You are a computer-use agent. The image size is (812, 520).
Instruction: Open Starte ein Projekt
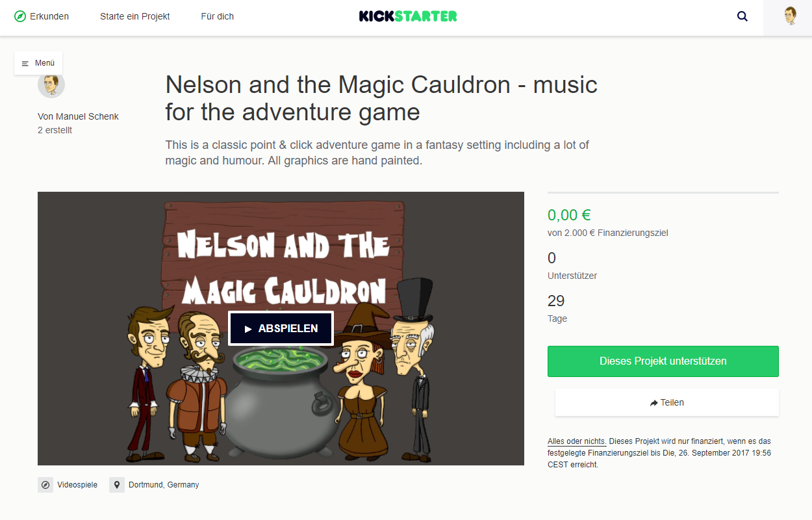click(x=134, y=16)
